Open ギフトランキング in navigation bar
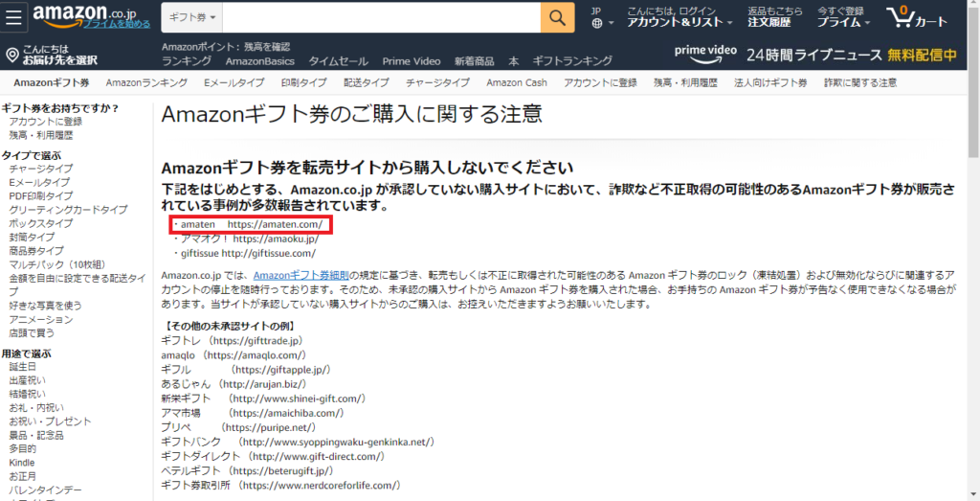Image resolution: width=980 pixels, height=501 pixels. (x=572, y=61)
